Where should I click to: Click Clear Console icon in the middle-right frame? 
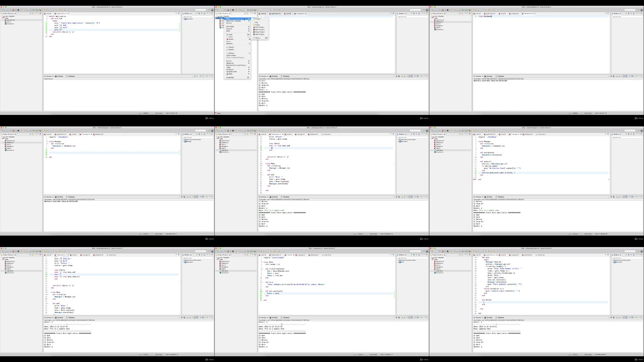[x=616, y=197]
